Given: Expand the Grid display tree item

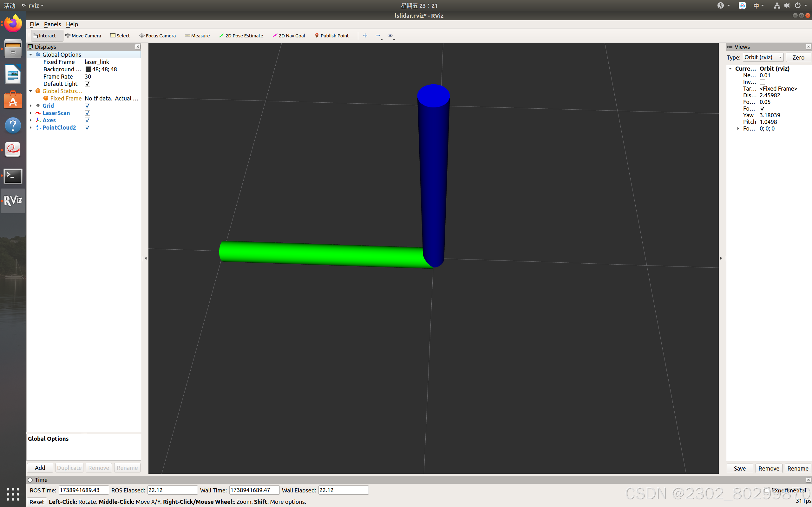Looking at the screenshot, I should (30, 106).
